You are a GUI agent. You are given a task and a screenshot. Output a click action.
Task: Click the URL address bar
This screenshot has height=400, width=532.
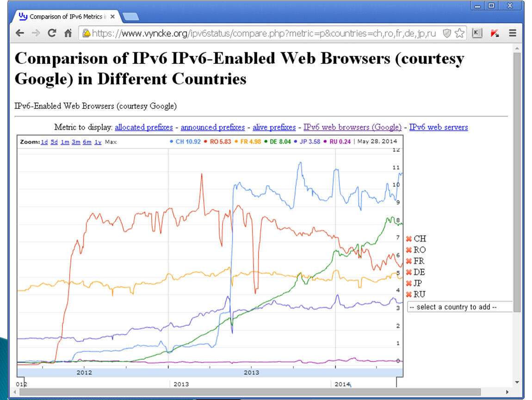coord(264,33)
